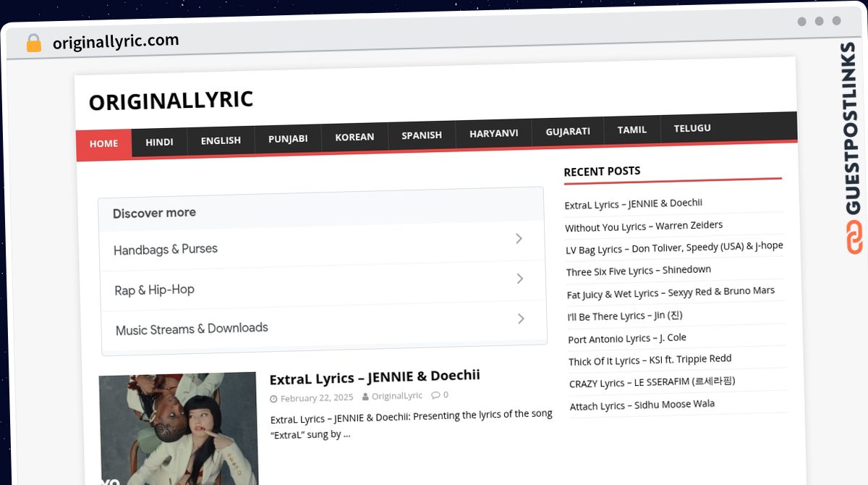Click the RECENT POSTS heading
The image size is (868, 485).
[x=602, y=172]
